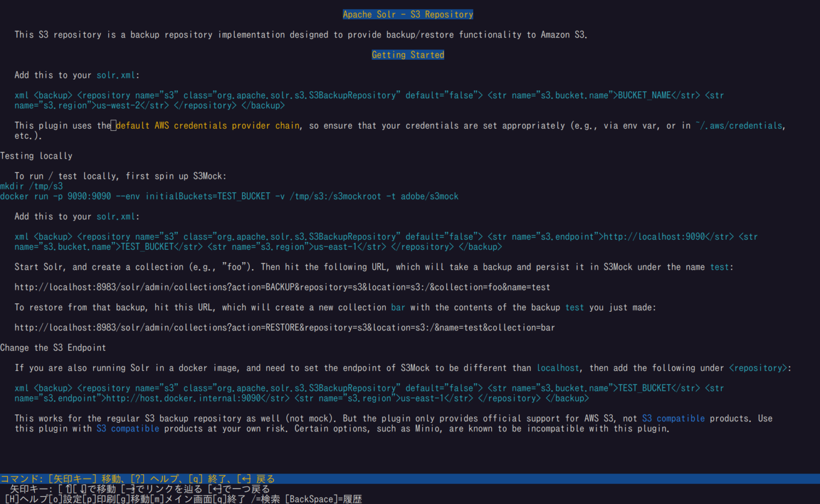Follow the "localhost" link
Image resolution: width=820 pixels, height=504 pixels.
[x=557, y=368]
